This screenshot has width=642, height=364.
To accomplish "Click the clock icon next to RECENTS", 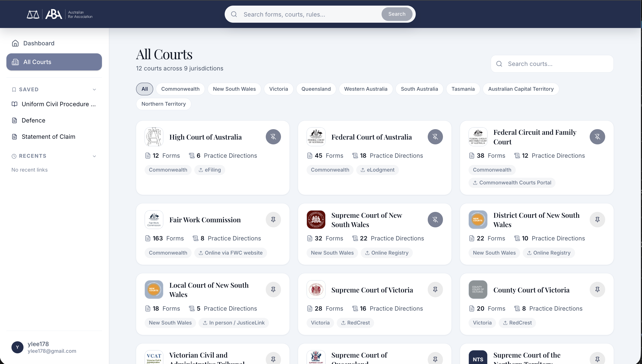I will (14, 156).
